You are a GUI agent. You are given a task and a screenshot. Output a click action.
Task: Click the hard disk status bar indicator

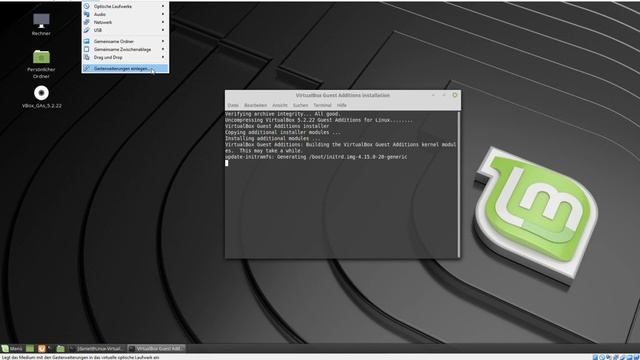[596, 357]
